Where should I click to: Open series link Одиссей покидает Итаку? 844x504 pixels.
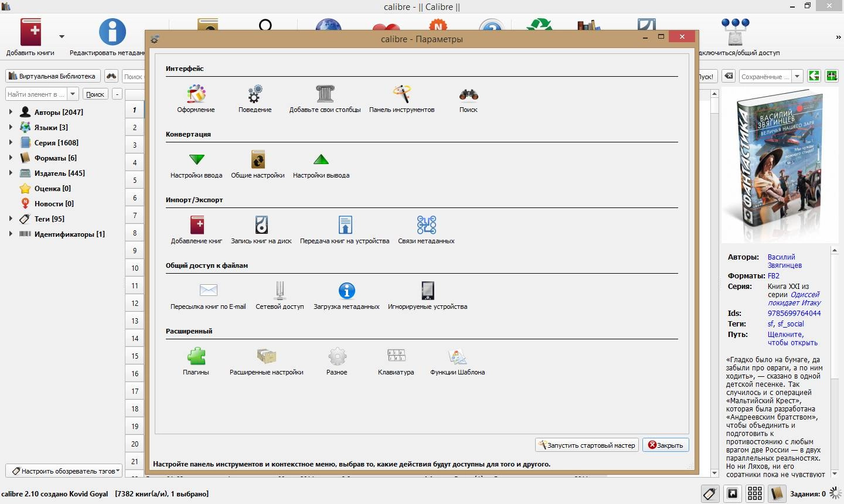pos(795,298)
